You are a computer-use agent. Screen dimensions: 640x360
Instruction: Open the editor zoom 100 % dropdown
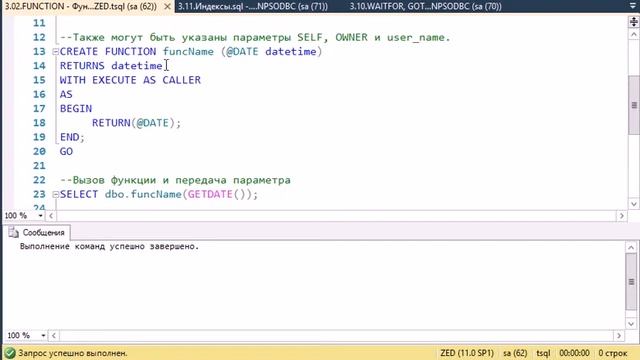(40, 216)
